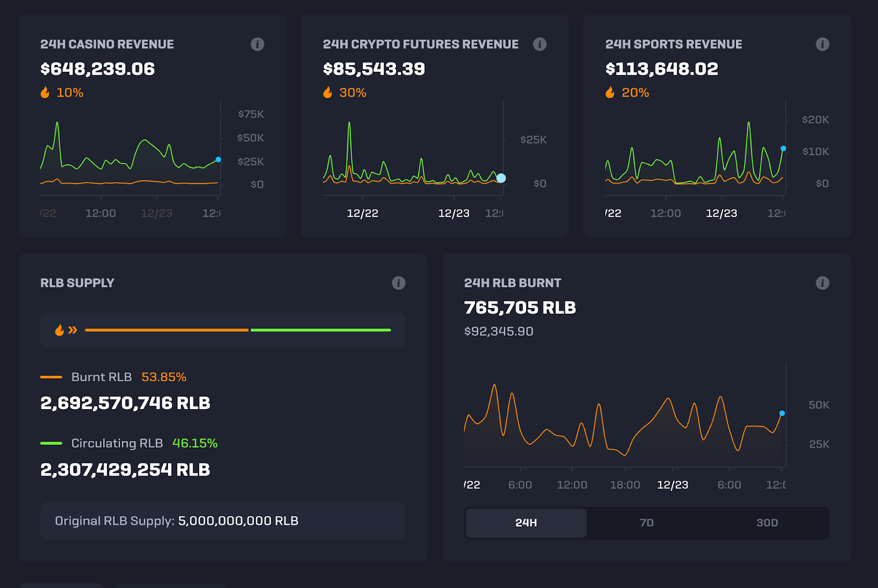Click the 24H SPORTS REVENUE title
The image size is (878, 588).
[673, 44]
